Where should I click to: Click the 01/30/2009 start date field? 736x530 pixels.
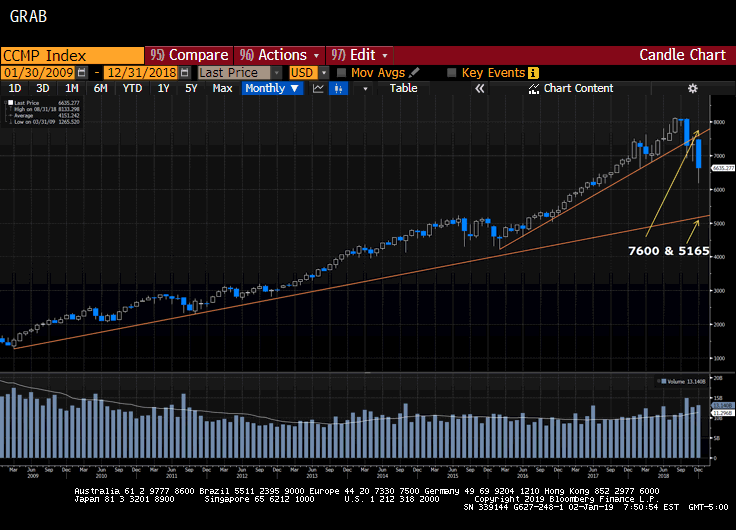click(38, 73)
